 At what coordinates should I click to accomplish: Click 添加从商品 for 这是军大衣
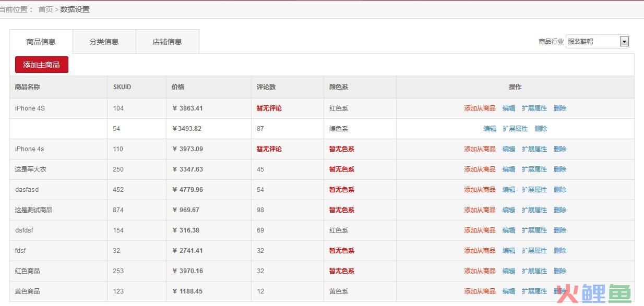pyautogui.click(x=480, y=169)
